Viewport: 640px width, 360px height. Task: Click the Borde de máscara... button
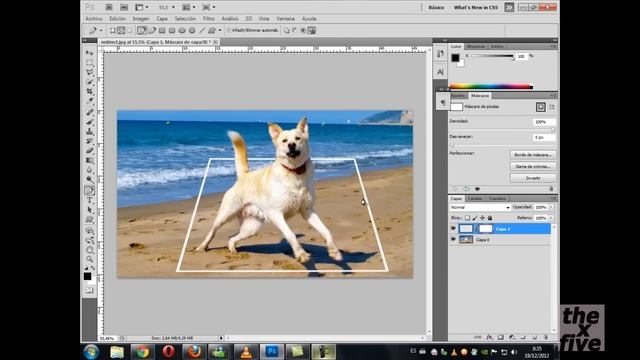click(x=533, y=155)
